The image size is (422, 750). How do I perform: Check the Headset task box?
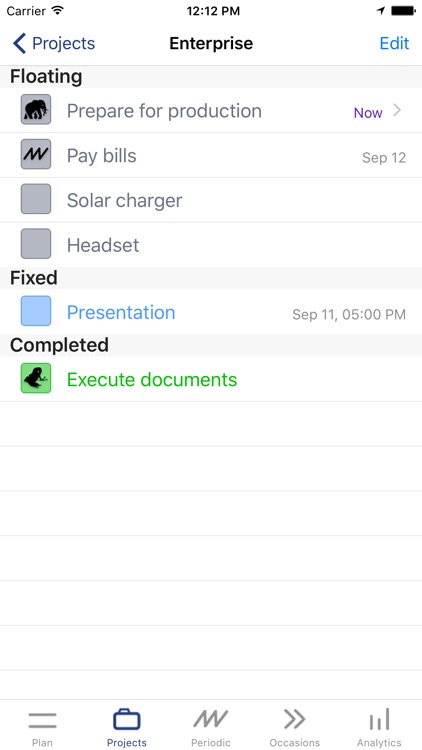click(36, 244)
